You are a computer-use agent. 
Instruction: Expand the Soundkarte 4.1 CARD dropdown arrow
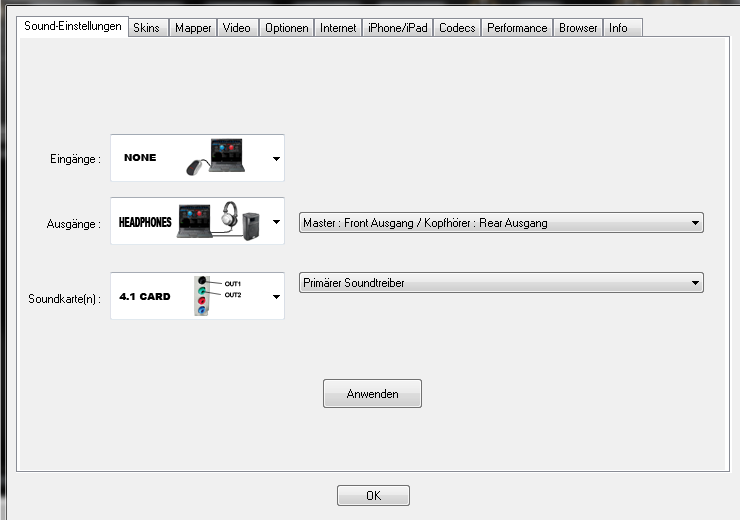pyautogui.click(x=276, y=296)
